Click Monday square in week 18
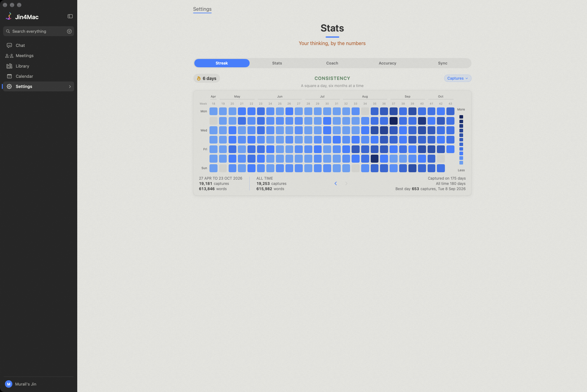 pyautogui.click(x=213, y=111)
